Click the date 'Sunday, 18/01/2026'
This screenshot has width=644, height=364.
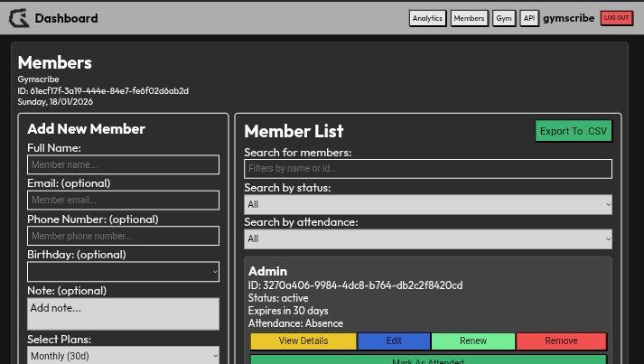pyautogui.click(x=55, y=102)
